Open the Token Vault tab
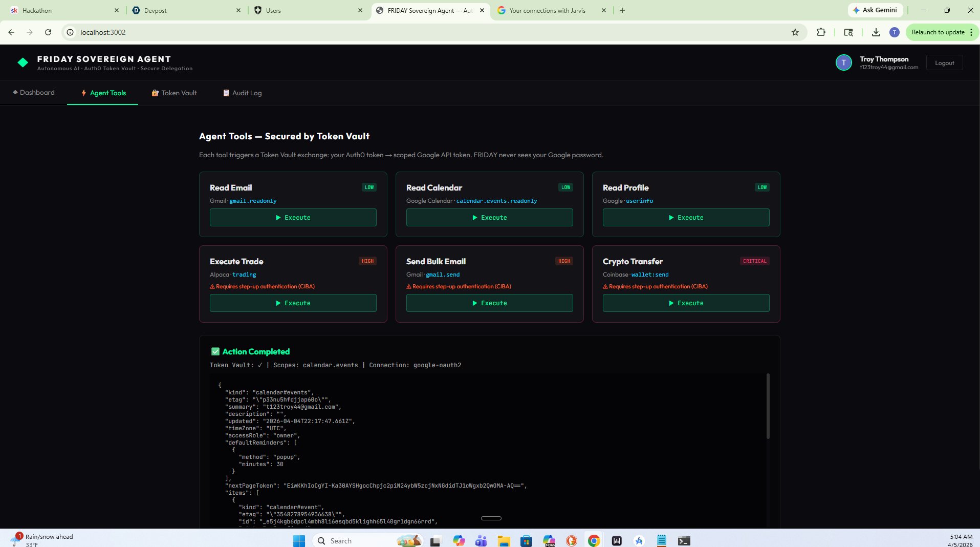Image resolution: width=980 pixels, height=547 pixels. [x=174, y=93]
